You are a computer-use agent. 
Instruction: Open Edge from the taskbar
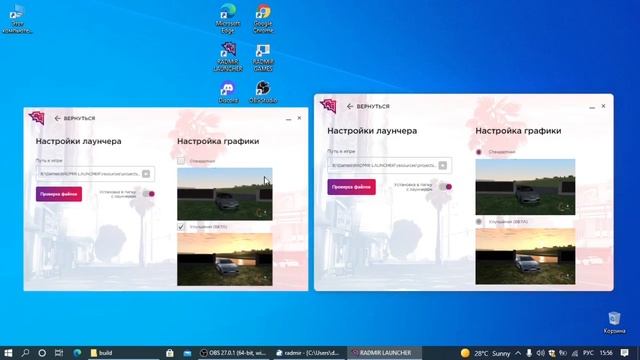pyautogui.click(x=77, y=353)
